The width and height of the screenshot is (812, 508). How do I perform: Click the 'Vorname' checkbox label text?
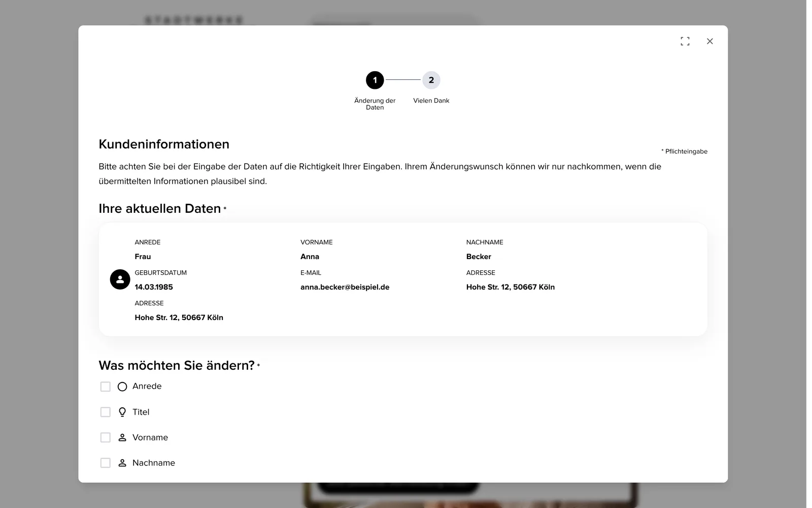tap(150, 437)
